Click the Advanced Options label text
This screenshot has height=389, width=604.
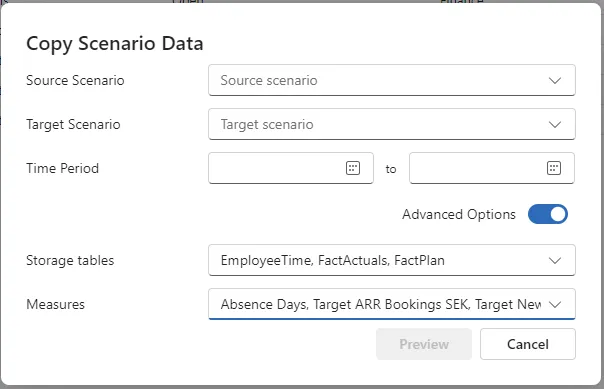click(459, 214)
